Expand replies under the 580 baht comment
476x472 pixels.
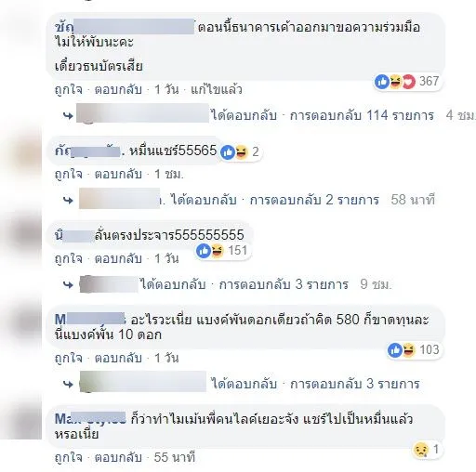click(354, 384)
